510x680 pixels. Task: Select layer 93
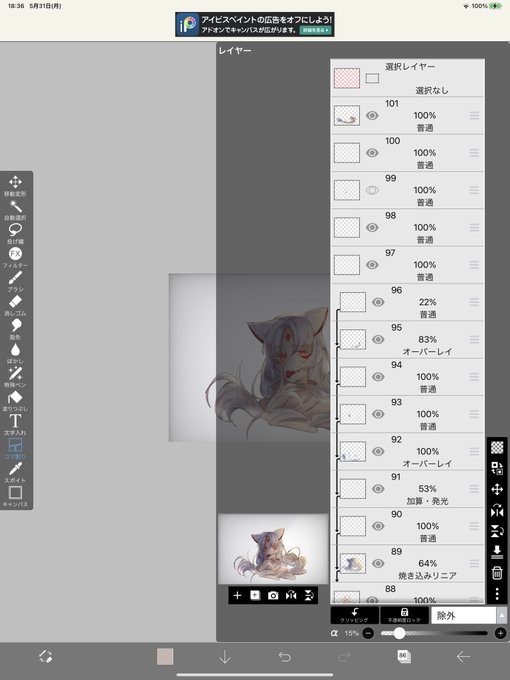click(x=408, y=414)
